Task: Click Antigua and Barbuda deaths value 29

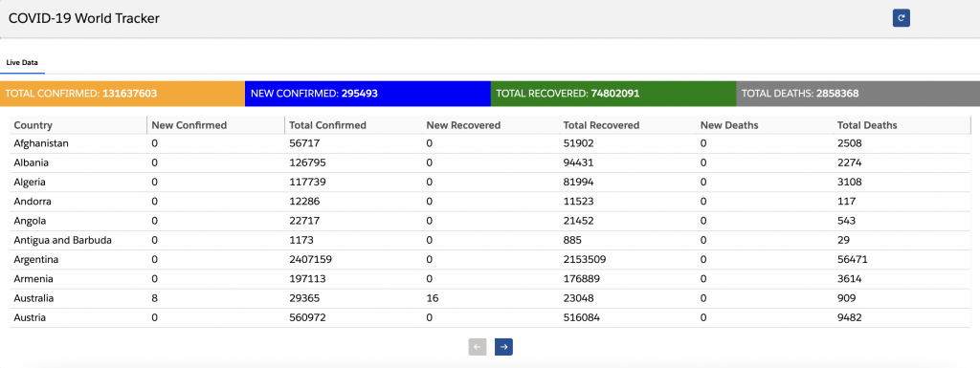Action: pyautogui.click(x=843, y=240)
